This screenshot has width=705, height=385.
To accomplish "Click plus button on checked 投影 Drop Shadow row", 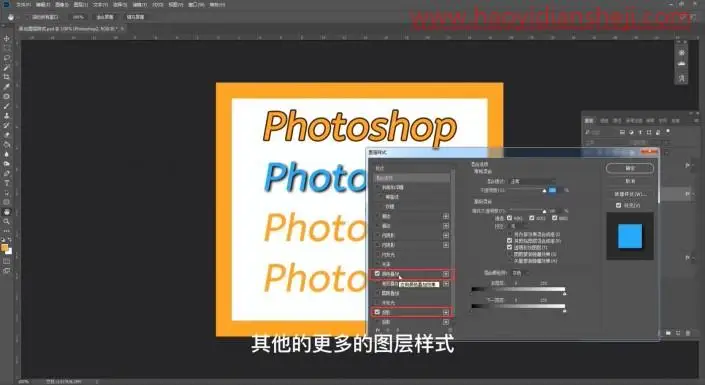I will click(x=446, y=312).
